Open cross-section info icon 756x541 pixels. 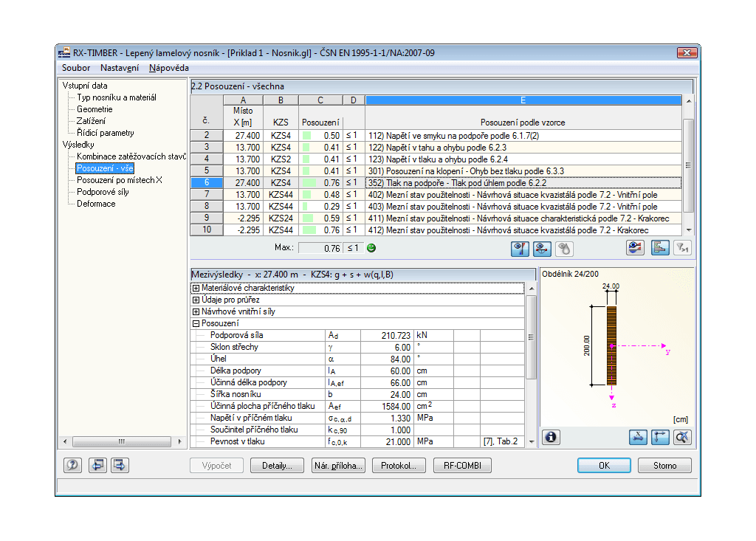click(551, 437)
